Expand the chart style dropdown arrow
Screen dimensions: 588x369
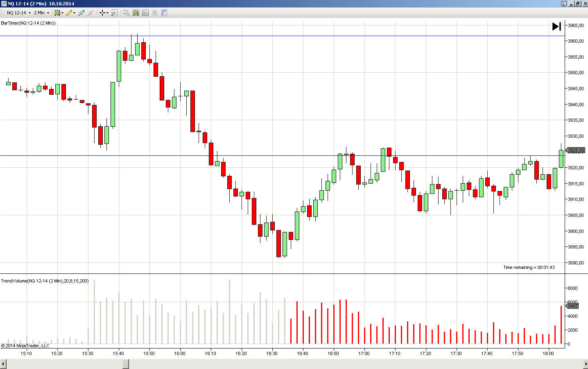(x=62, y=13)
